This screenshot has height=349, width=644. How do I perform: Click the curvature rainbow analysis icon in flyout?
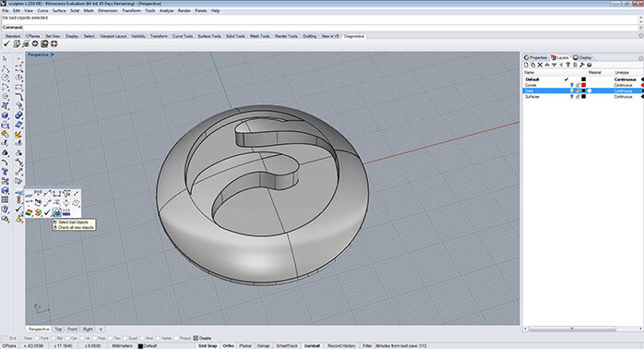[x=29, y=212]
